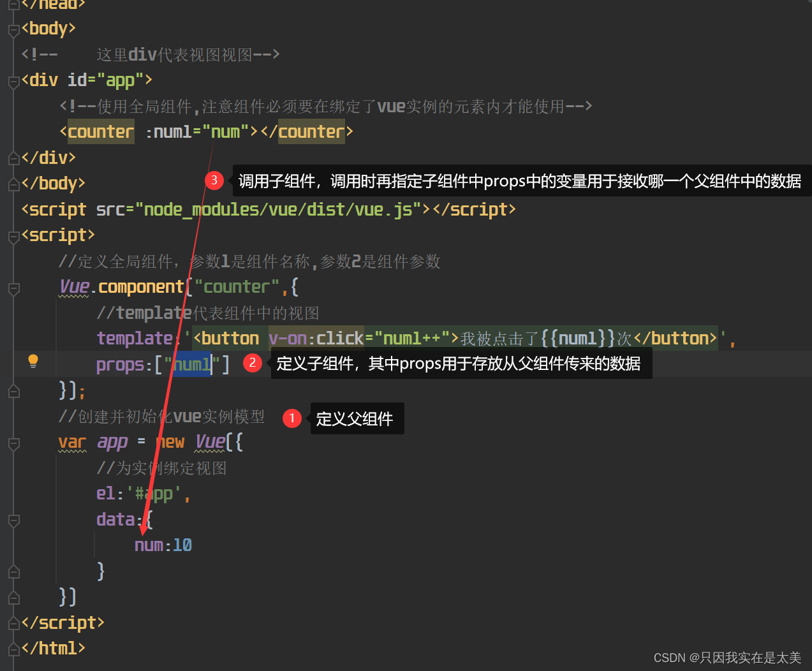
Task: Click fold end marker below num:10 line
Action: [x=13, y=572]
